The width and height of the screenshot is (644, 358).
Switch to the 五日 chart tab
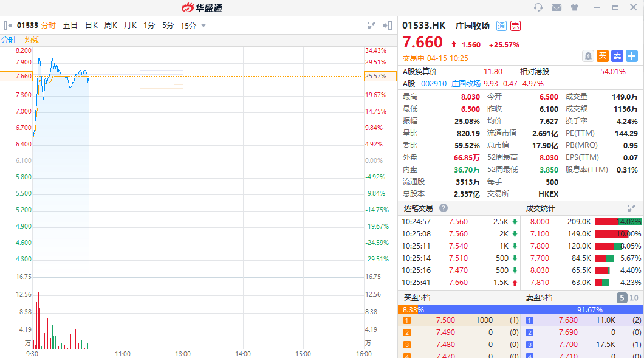point(70,26)
